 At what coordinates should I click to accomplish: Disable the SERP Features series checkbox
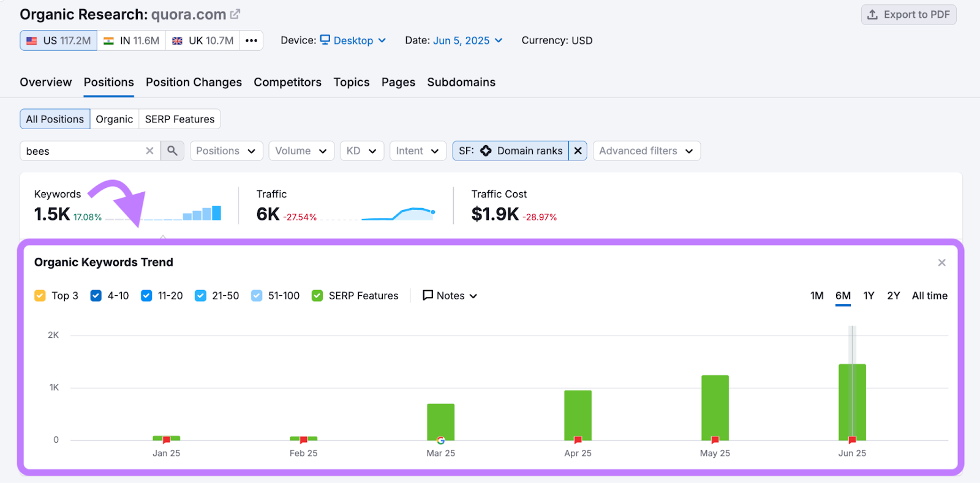point(317,296)
